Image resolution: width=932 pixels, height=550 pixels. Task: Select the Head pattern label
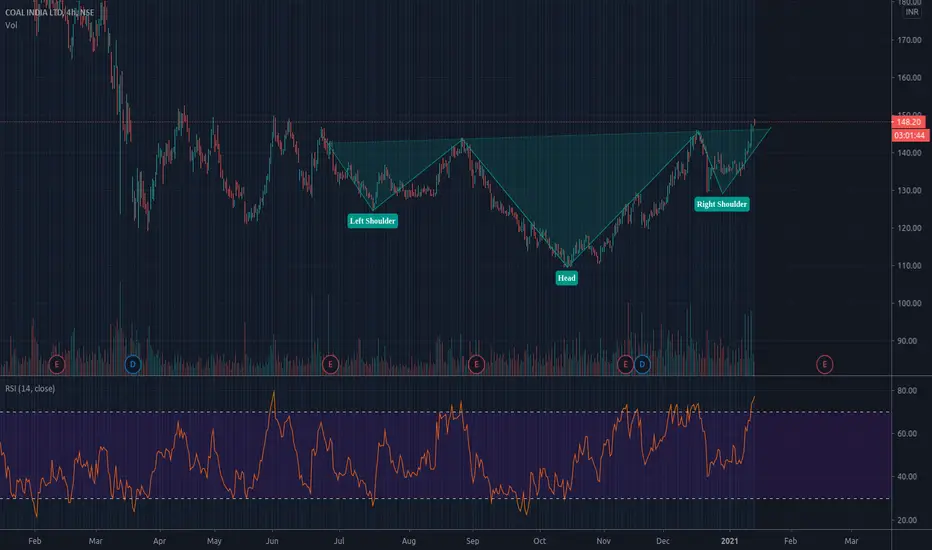click(x=566, y=278)
